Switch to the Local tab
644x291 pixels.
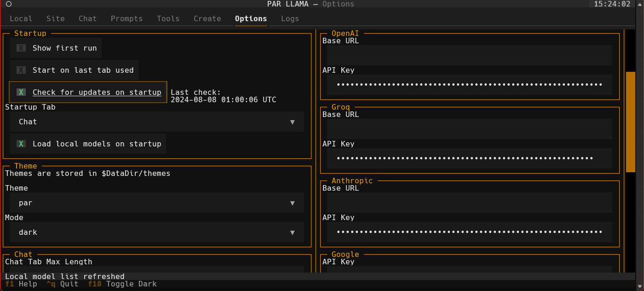coord(21,18)
